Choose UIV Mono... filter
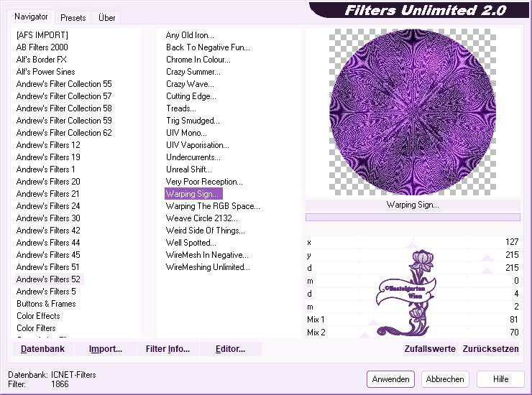The width and height of the screenshot is (532, 395). (186, 133)
